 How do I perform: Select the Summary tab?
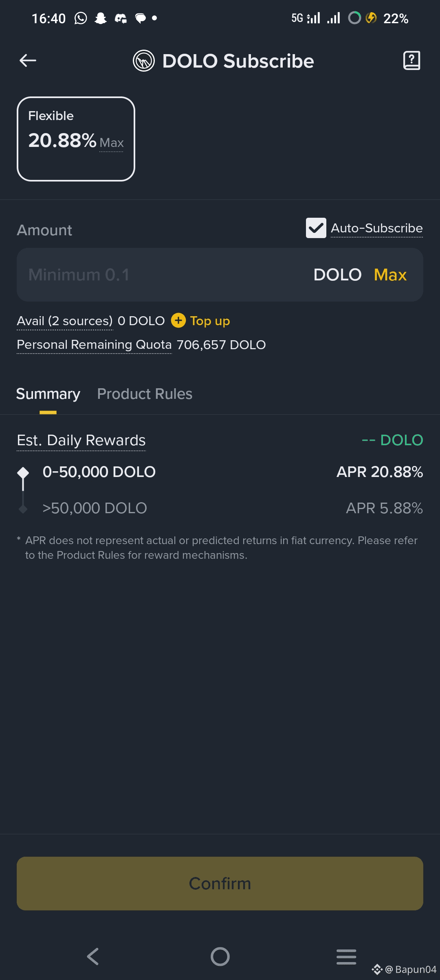[48, 394]
